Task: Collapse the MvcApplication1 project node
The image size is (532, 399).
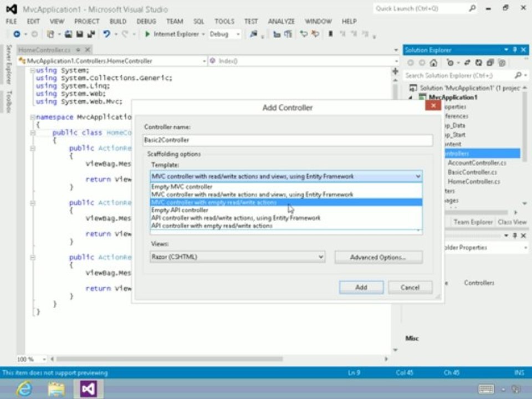Action: (x=411, y=98)
